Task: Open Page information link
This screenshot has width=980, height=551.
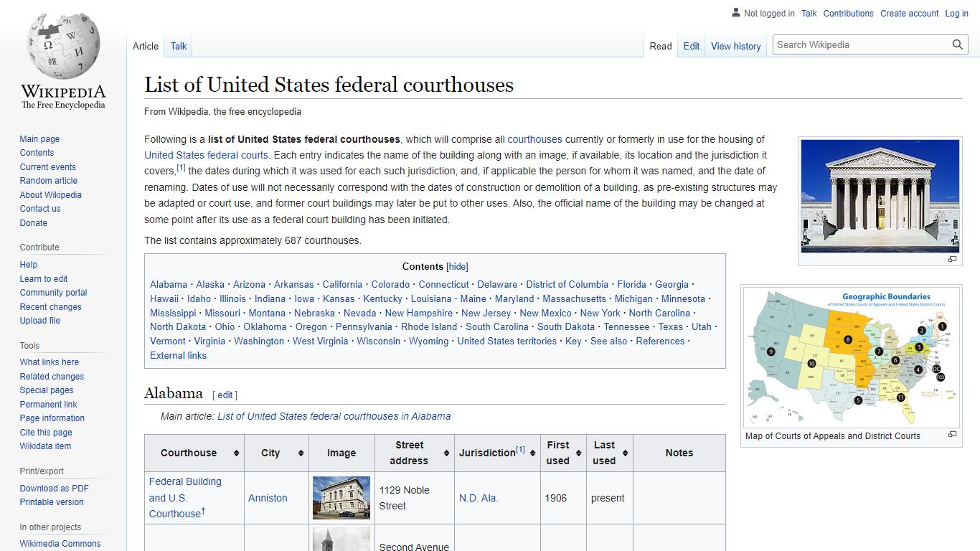Action: (52, 418)
